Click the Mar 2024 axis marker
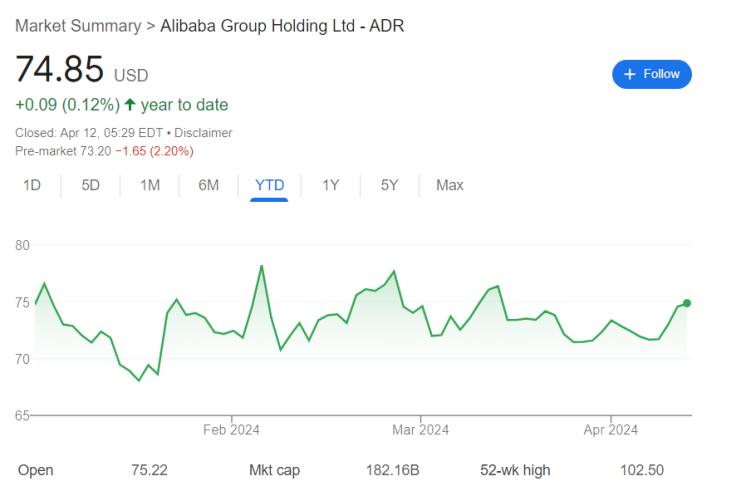The image size is (741, 486). pos(420,430)
